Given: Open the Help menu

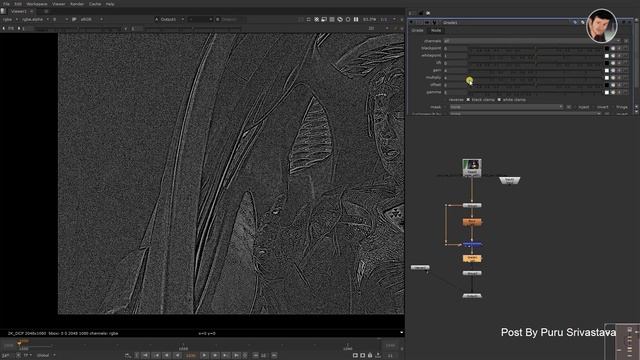Looking at the screenshot, I should tap(110, 4).
